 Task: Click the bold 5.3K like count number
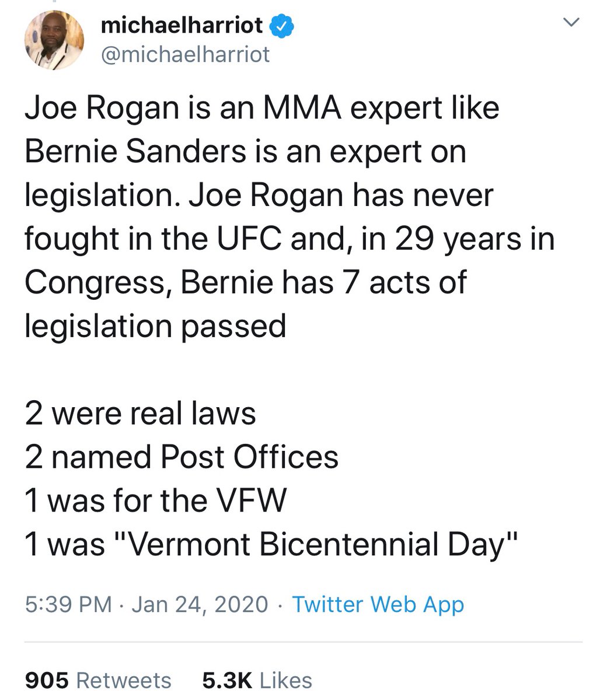tap(226, 680)
